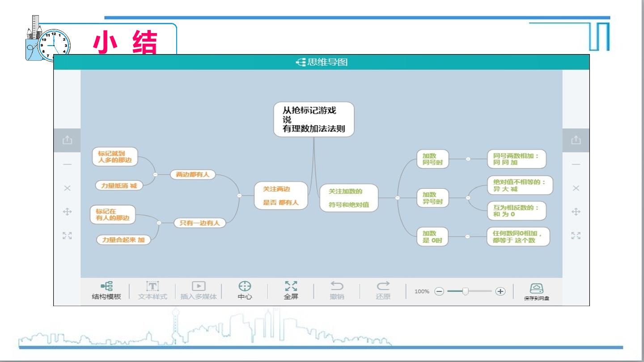Select the node 互为相反数的：和为0
Viewport: 644px width, 362px height.
click(517, 211)
